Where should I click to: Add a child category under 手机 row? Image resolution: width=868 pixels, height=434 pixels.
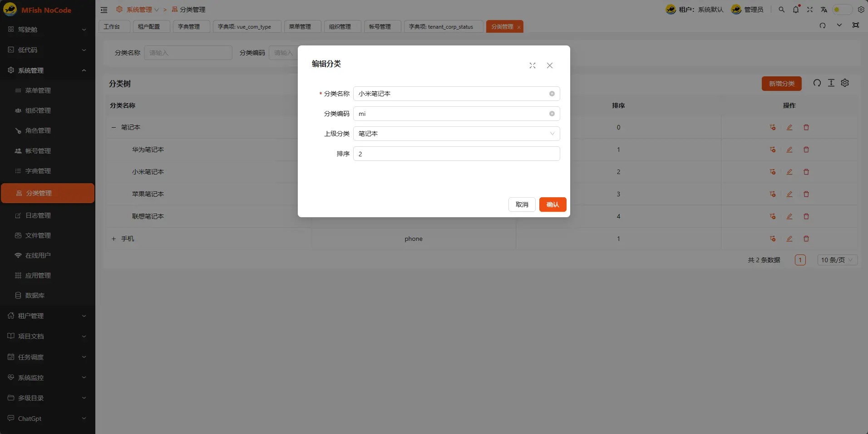(x=772, y=239)
